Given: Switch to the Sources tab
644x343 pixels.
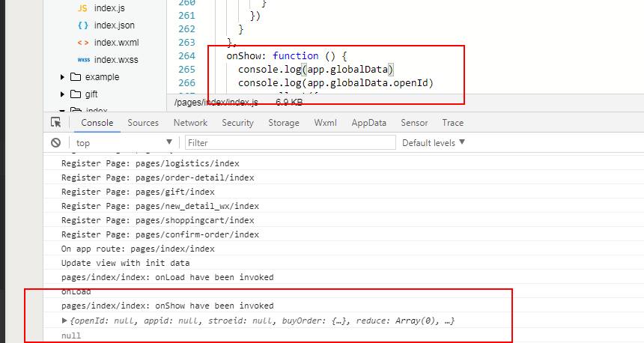Looking at the screenshot, I should tap(143, 122).
